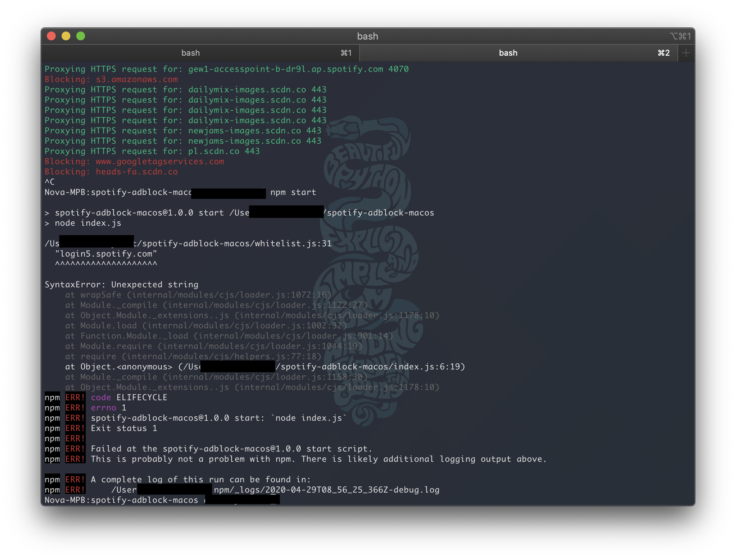Viewport: 736px width, 560px height.
Task: Click the Module.require stack trace line
Action: pos(214,346)
